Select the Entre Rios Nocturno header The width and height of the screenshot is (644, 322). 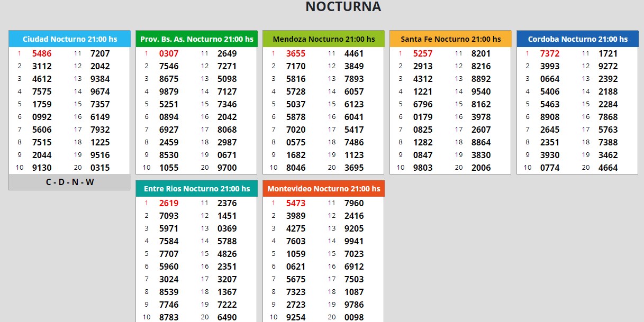coord(196,189)
